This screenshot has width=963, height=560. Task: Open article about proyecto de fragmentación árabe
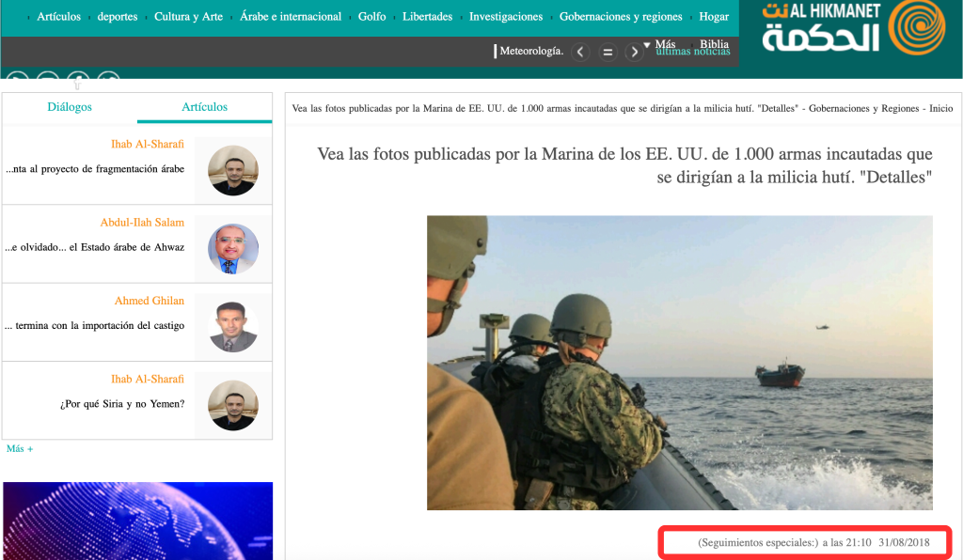(95, 169)
